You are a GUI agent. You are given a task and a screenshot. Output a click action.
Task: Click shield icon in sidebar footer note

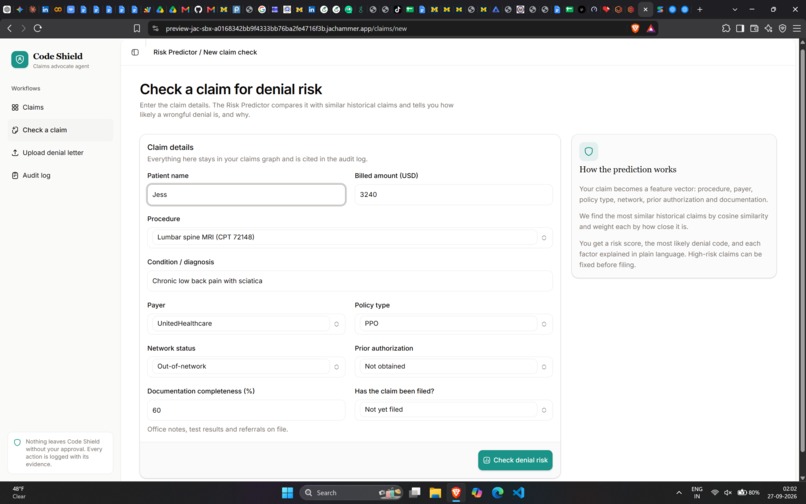coord(17,442)
